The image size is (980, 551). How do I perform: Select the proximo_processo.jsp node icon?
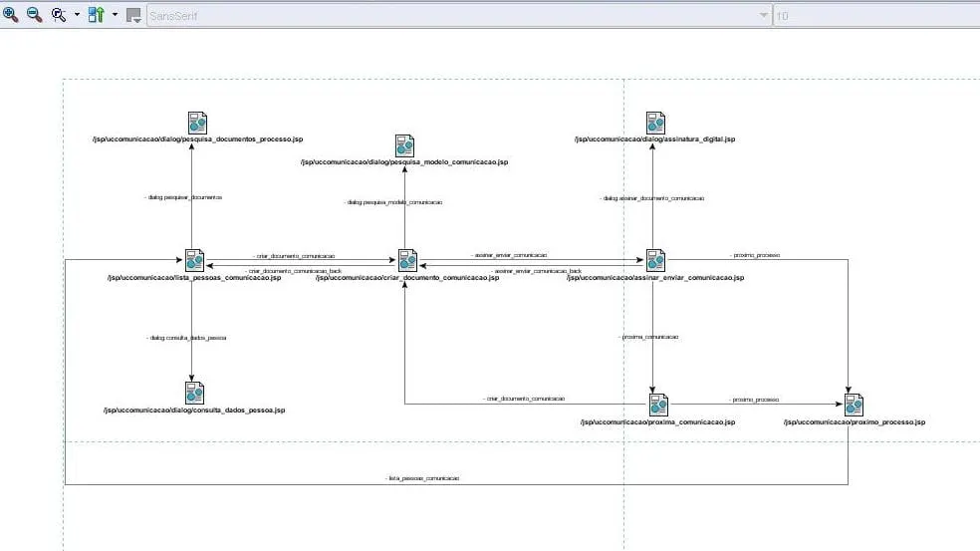click(854, 405)
